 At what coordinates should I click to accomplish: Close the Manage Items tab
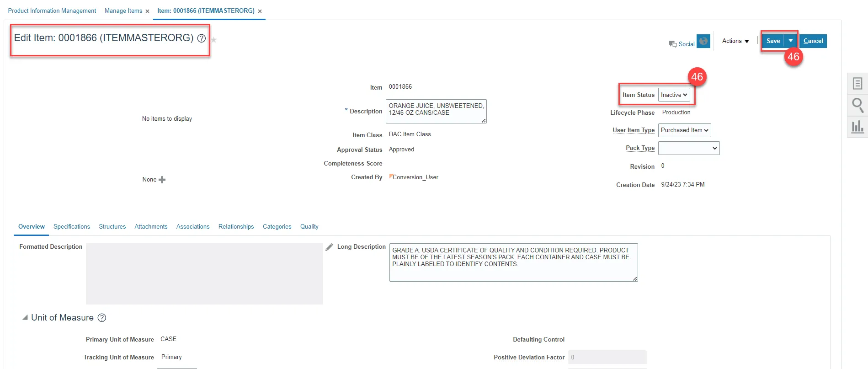147,11
